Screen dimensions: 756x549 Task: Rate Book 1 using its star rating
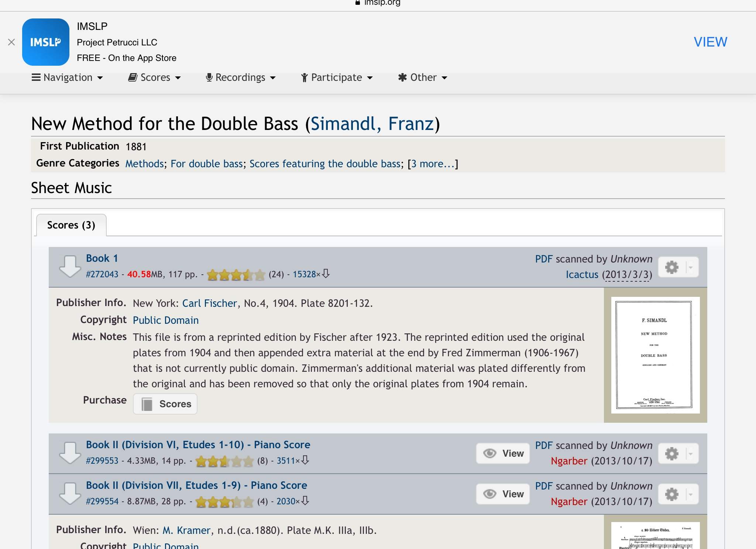pyautogui.click(x=236, y=275)
